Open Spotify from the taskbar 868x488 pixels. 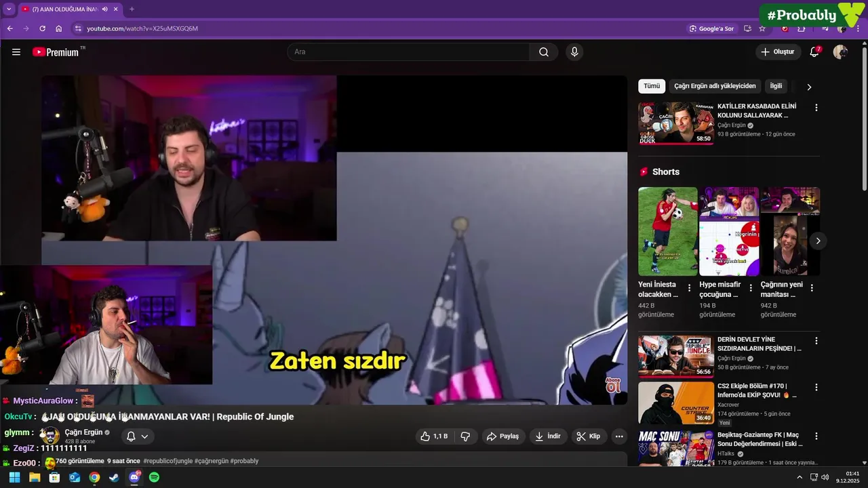[x=154, y=477]
